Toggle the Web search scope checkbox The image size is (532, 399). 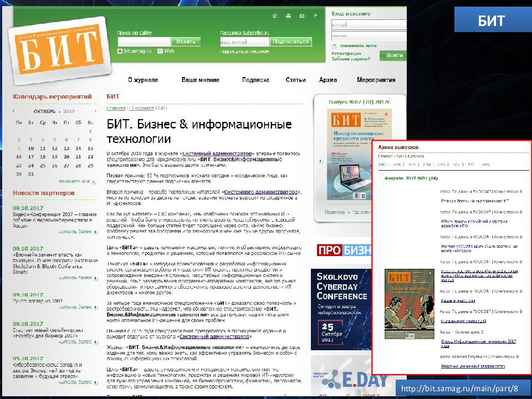click(x=160, y=51)
